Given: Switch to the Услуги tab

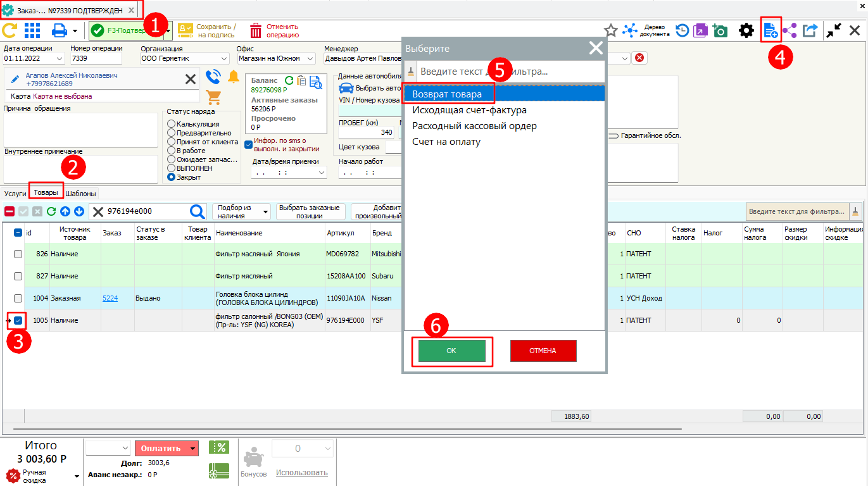Looking at the screenshot, I should click(x=15, y=194).
